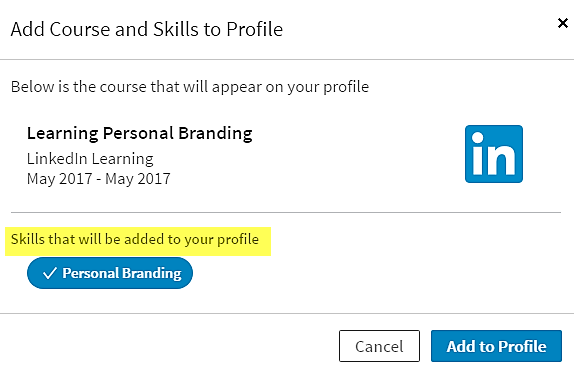Image resolution: width=574 pixels, height=370 pixels.
Task: Click the checkmark icon inside the skill pill
Action: (49, 273)
